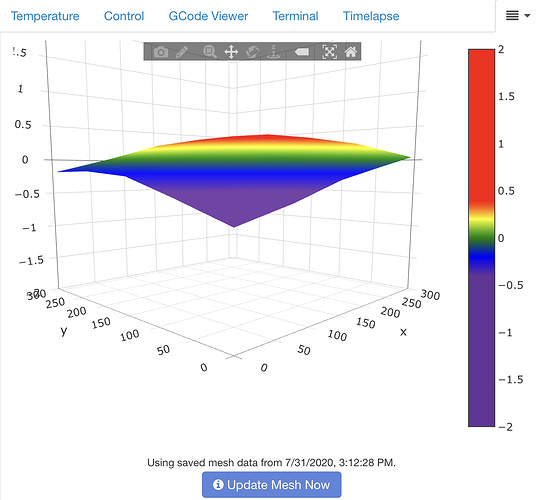Image resolution: width=537 pixels, height=500 pixels.
Task: Open the hamburger tabs dropdown menu
Action: tap(517, 15)
